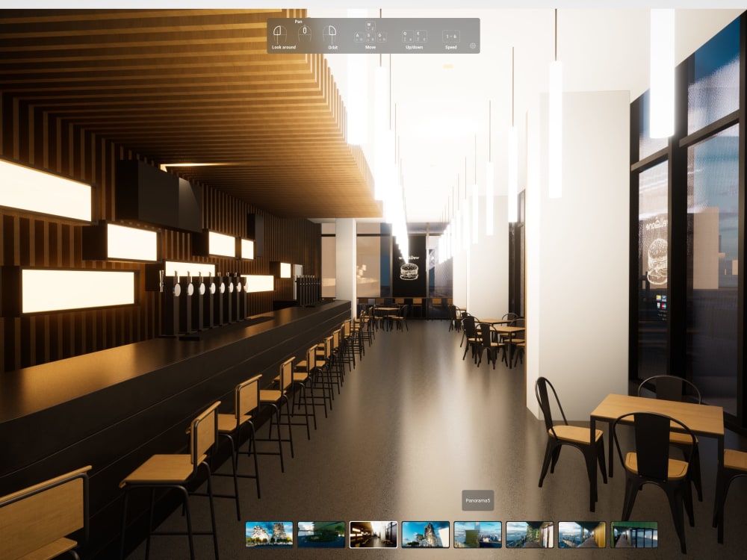Click the Look around mouse icon
The width and height of the screenshot is (747, 560).
pyautogui.click(x=280, y=34)
